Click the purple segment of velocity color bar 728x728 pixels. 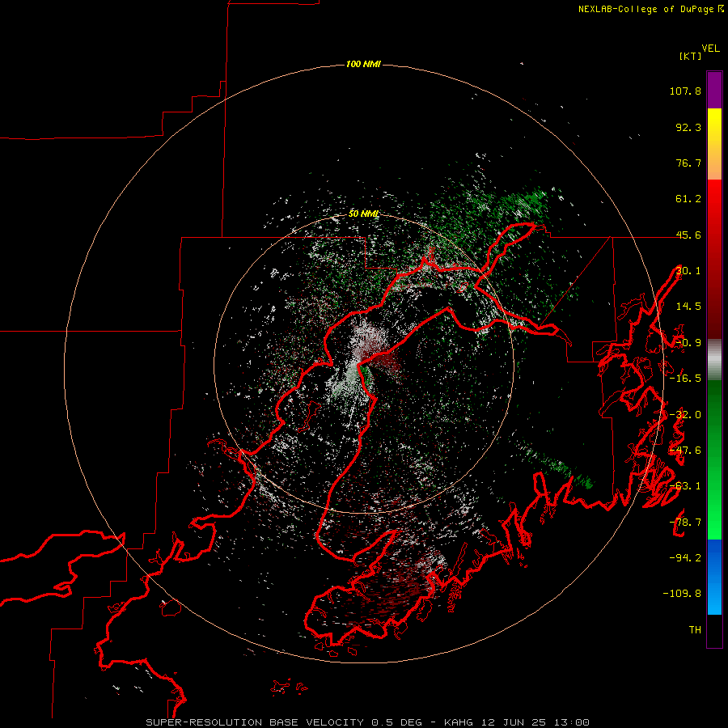pos(714,90)
